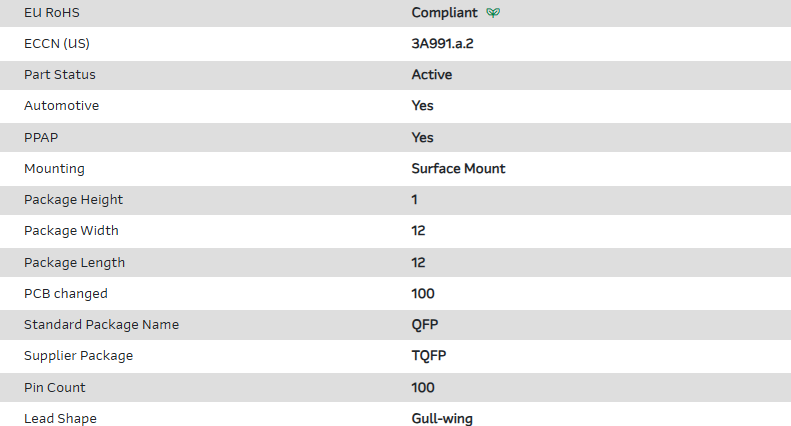The image size is (791, 426).
Task: Click the ECCN (US) label
Action: click(x=63, y=44)
